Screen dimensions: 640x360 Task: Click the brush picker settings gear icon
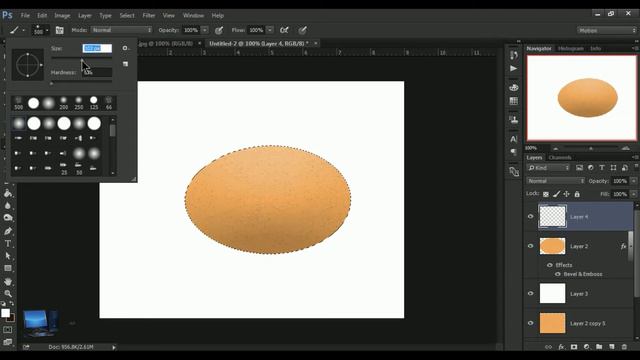point(125,48)
